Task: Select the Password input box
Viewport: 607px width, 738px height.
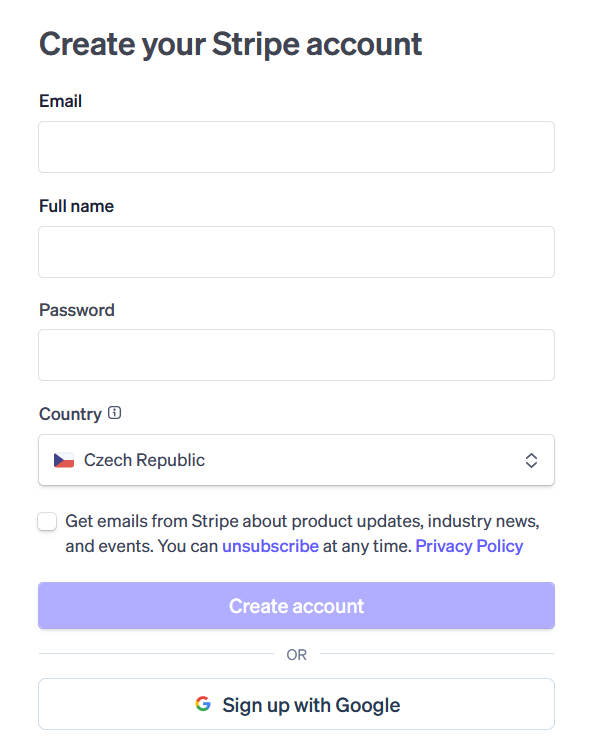Action: click(296, 355)
